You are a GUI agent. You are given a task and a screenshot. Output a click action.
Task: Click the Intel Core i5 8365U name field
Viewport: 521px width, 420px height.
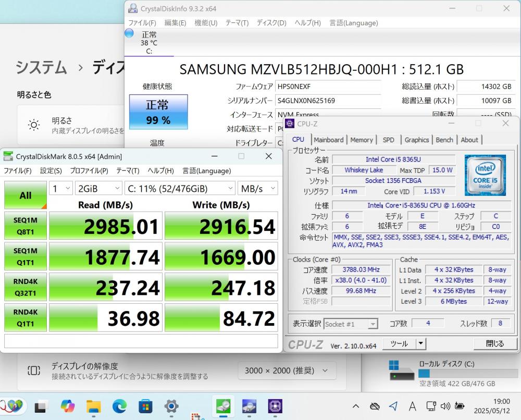click(x=393, y=159)
